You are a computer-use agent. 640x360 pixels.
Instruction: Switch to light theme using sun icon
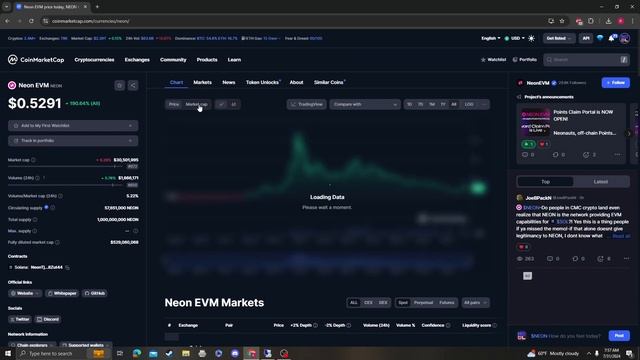pyautogui.click(x=531, y=38)
